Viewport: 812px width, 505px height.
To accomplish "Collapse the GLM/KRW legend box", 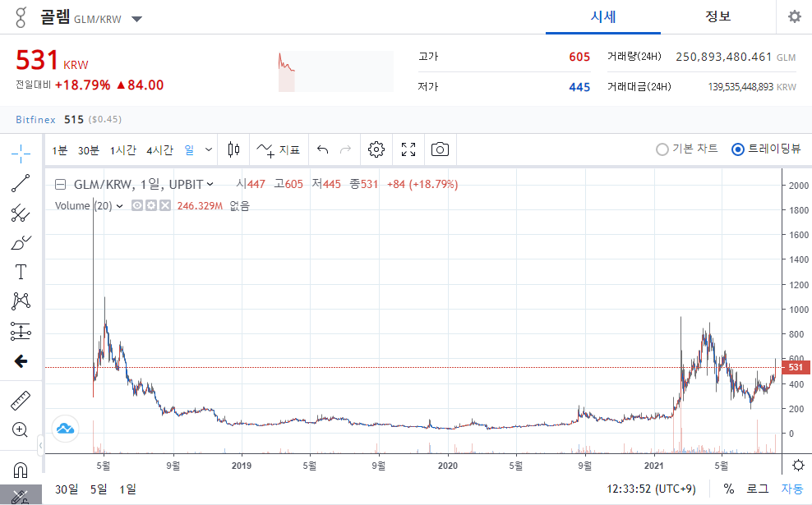I will (61, 184).
